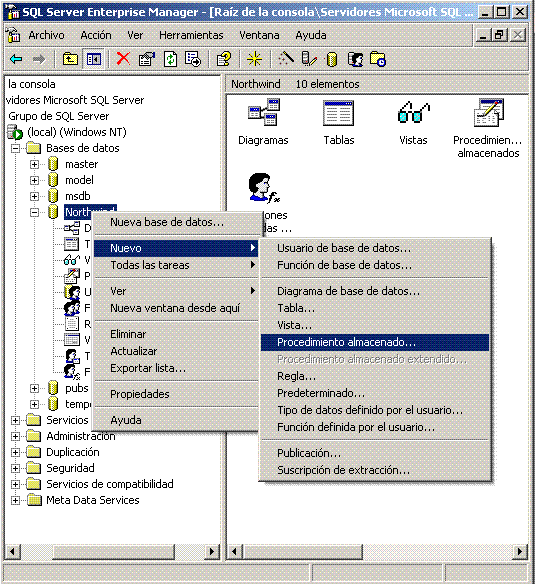The image size is (535, 584).
Task: Click the Export list toolbar icon
Action: pos(193,59)
